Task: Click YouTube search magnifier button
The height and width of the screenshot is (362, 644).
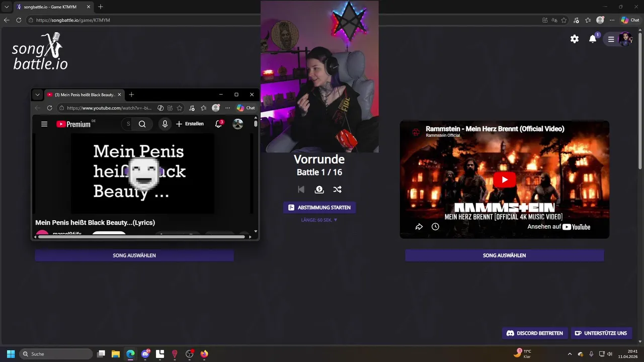Action: (x=142, y=124)
